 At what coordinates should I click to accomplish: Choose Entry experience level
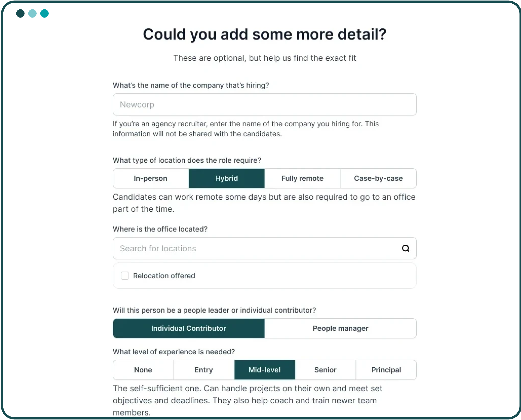[204, 370]
